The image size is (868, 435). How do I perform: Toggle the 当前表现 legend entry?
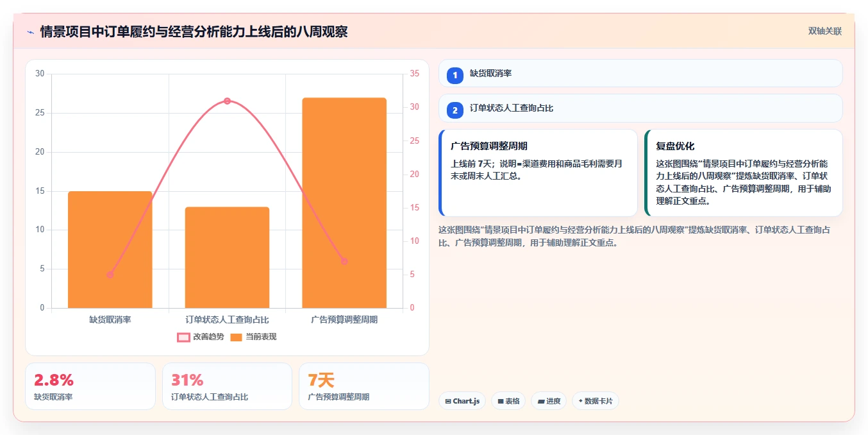[253, 337]
